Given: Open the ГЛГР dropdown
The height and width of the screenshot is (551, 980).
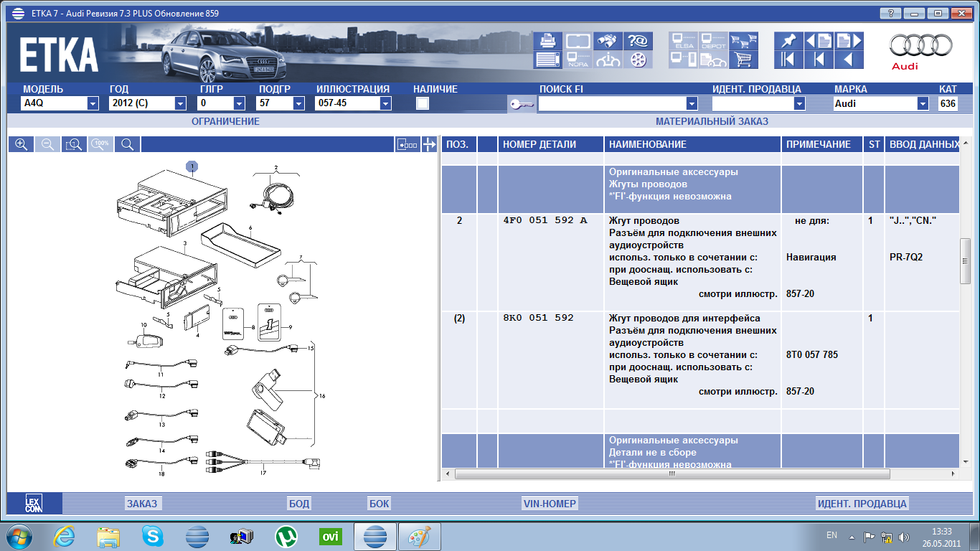Looking at the screenshot, I should (x=240, y=103).
